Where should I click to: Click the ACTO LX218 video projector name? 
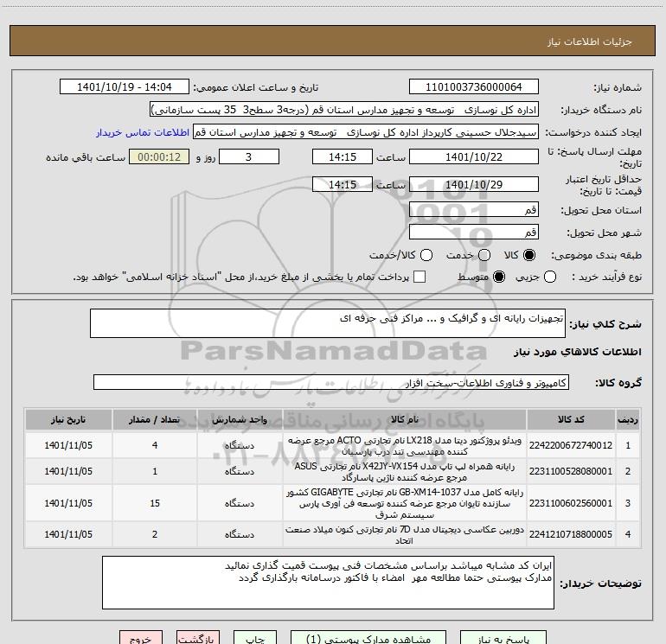pyautogui.click(x=405, y=445)
